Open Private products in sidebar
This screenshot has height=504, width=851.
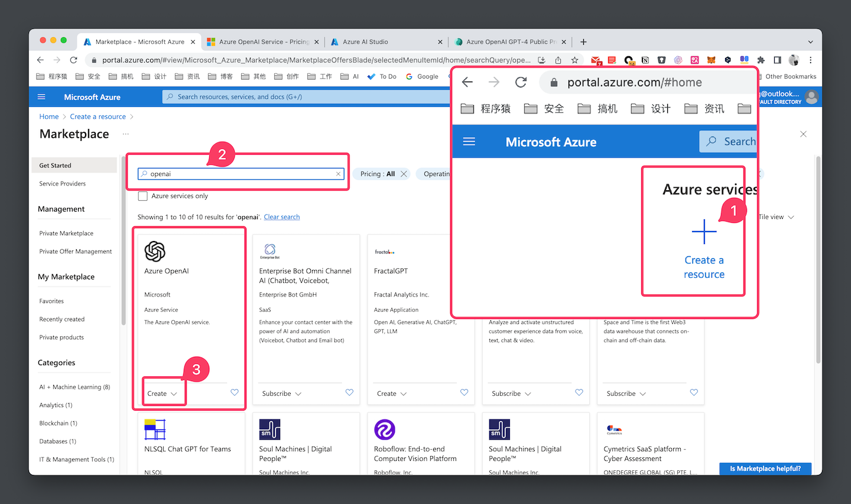(61, 337)
